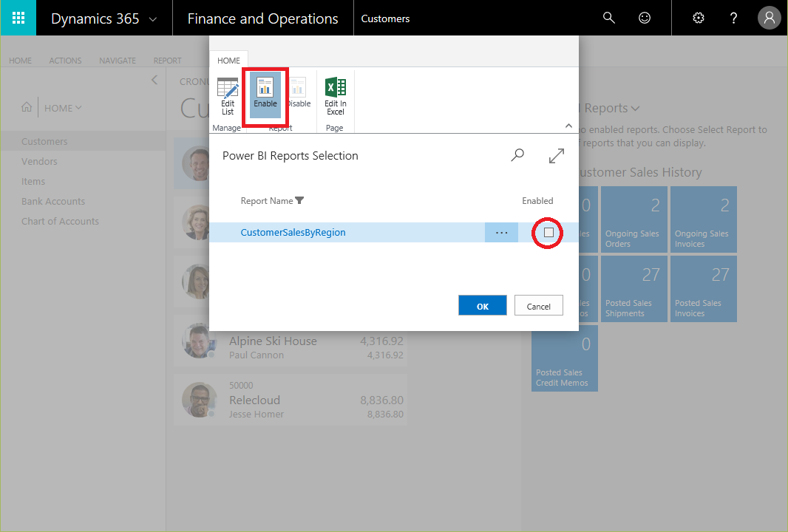Open the Report Name column filter
Image resolution: width=788 pixels, height=532 pixels.
(299, 201)
